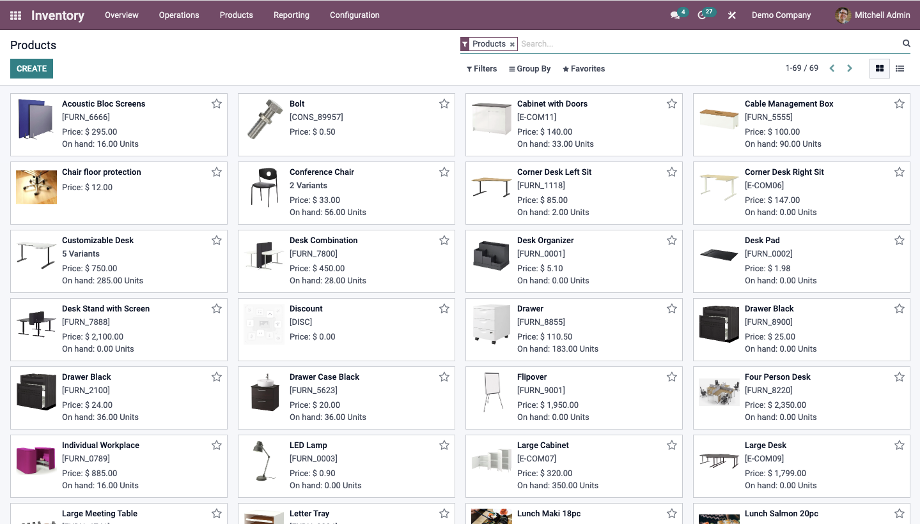Click the 1-69 / 69 pager counter
Viewport: 920px width, 524px height.
pyautogui.click(x=802, y=69)
